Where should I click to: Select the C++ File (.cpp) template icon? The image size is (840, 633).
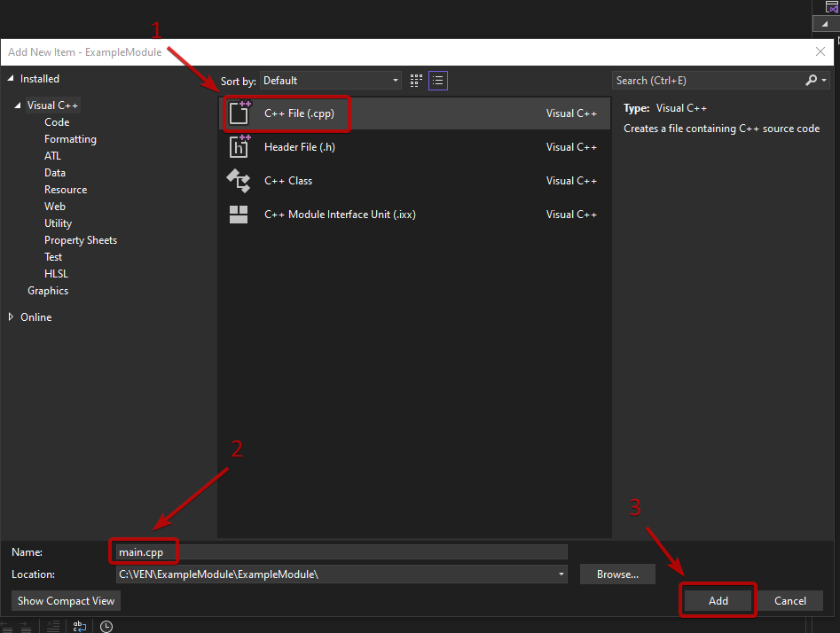[239, 113]
